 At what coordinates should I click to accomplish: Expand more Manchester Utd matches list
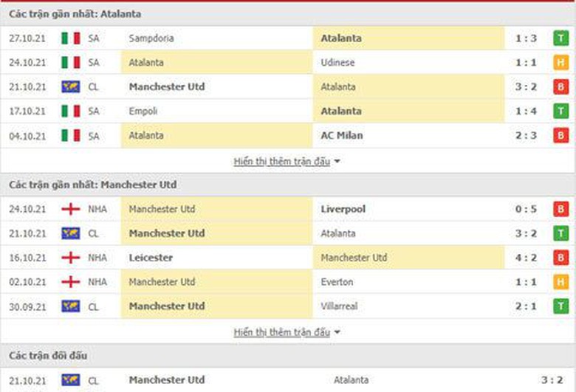coord(287,333)
